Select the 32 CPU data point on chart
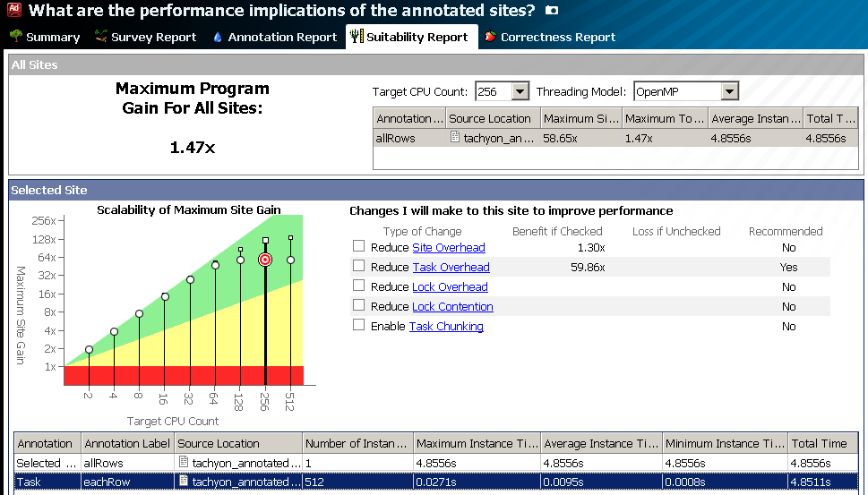The image size is (868, 495). (191, 280)
